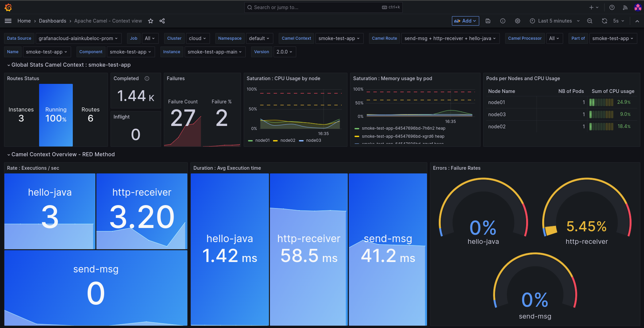Image resolution: width=644 pixels, height=328 pixels.
Task: Open the user profile avatar
Action: tap(638, 7)
